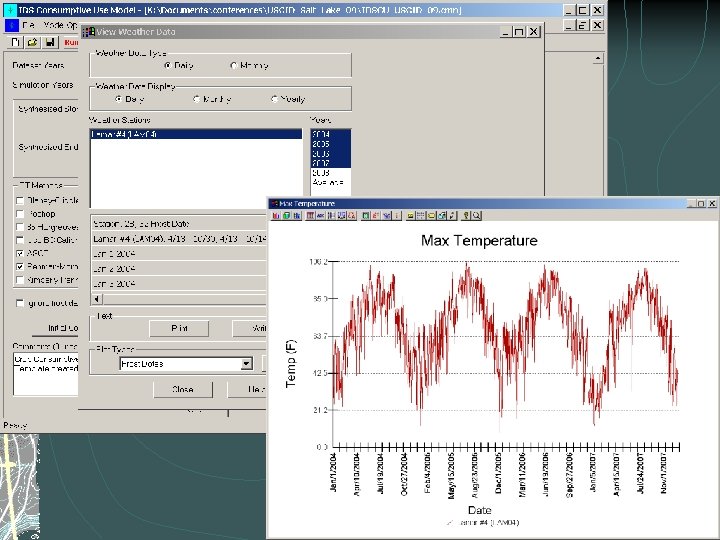
Task: Click the Date x-axis label on chart
Action: (x=479, y=510)
